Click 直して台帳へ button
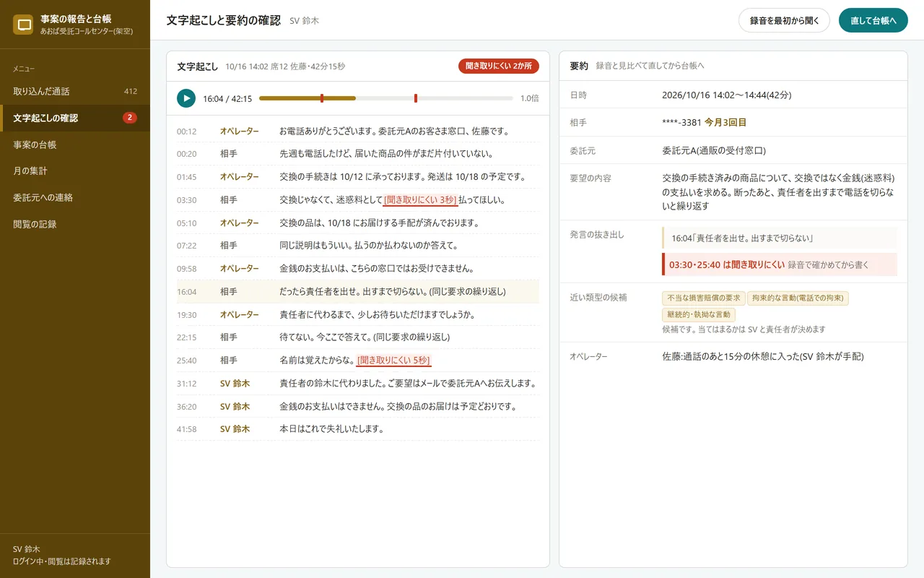 click(873, 20)
